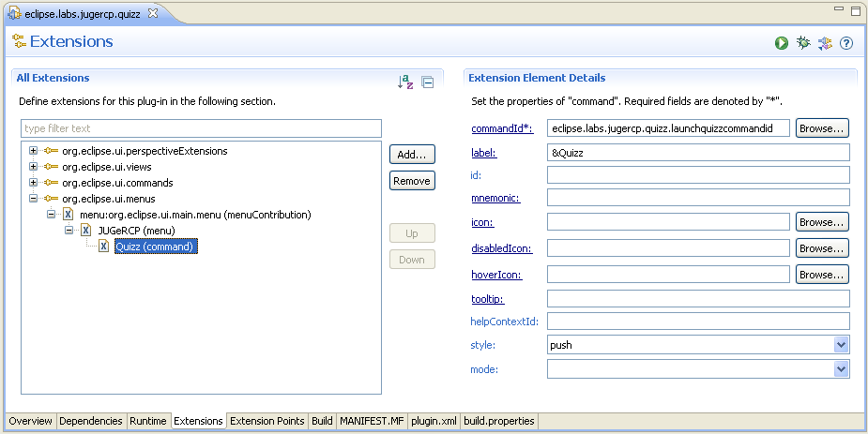The height and width of the screenshot is (434, 868).
Task: Switch to the plugin.xml tab
Action: pyautogui.click(x=434, y=422)
